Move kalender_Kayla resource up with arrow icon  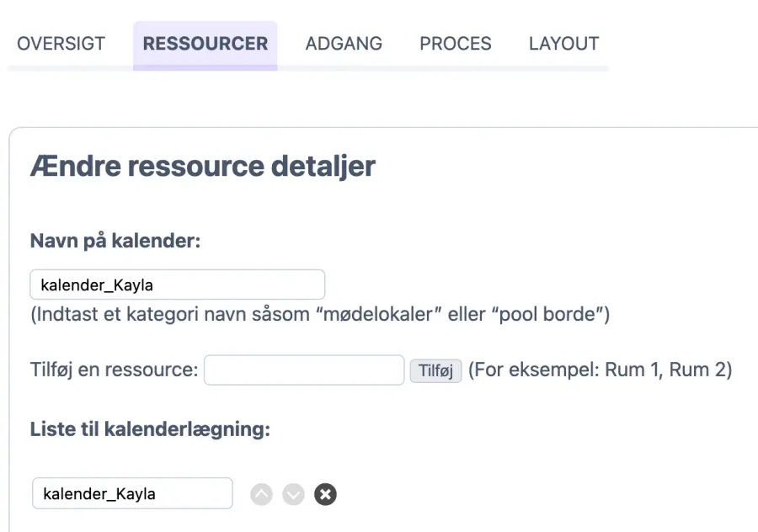pos(262,494)
